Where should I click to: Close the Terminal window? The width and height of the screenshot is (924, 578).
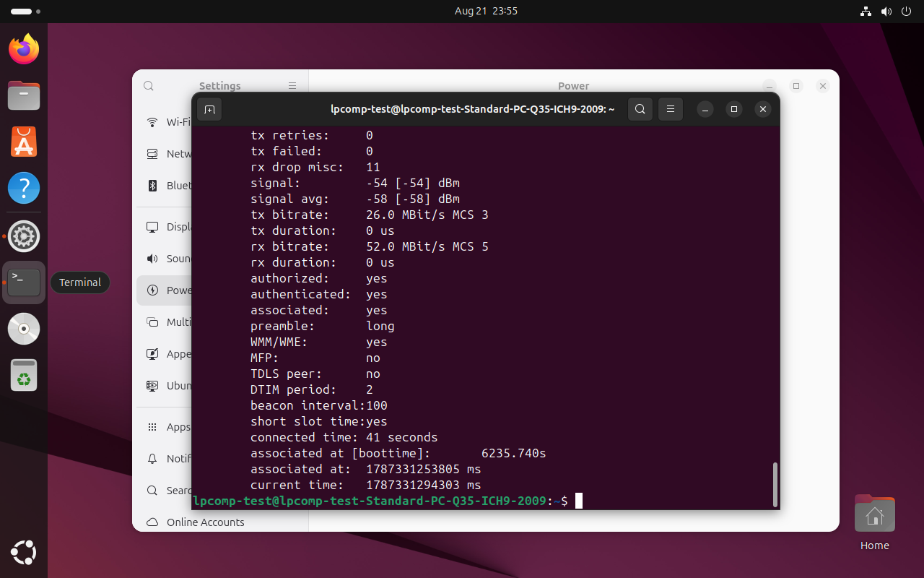coord(763,109)
